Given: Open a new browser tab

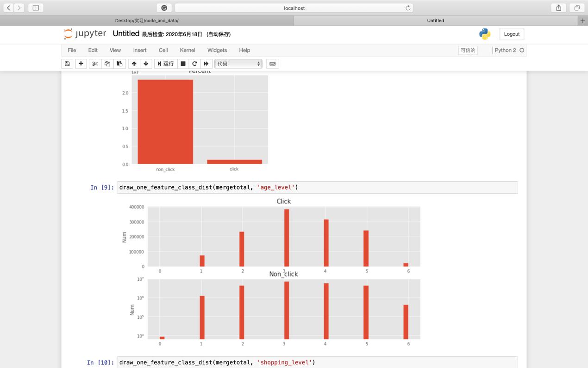Looking at the screenshot, I should [583, 20].
